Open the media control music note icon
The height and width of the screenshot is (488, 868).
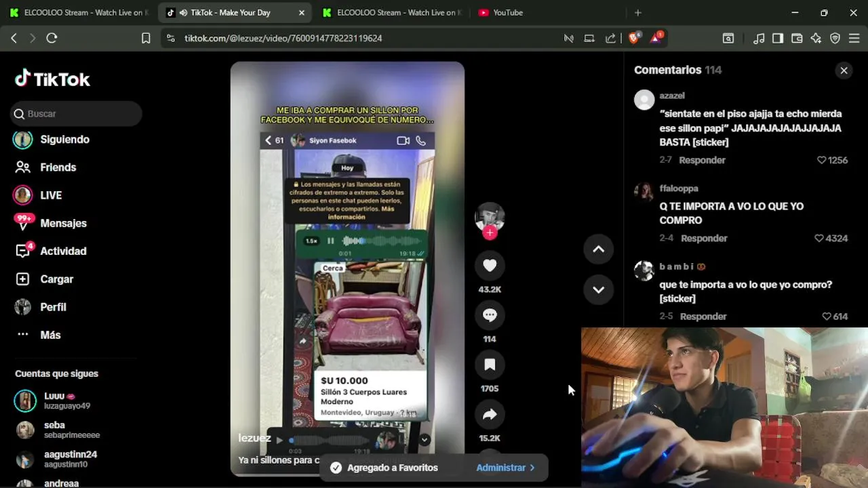(759, 38)
